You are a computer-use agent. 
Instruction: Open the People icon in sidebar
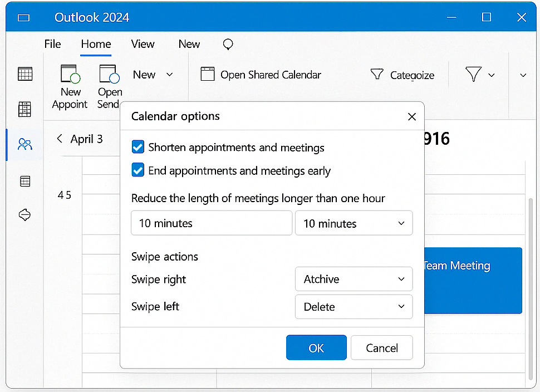click(x=25, y=144)
